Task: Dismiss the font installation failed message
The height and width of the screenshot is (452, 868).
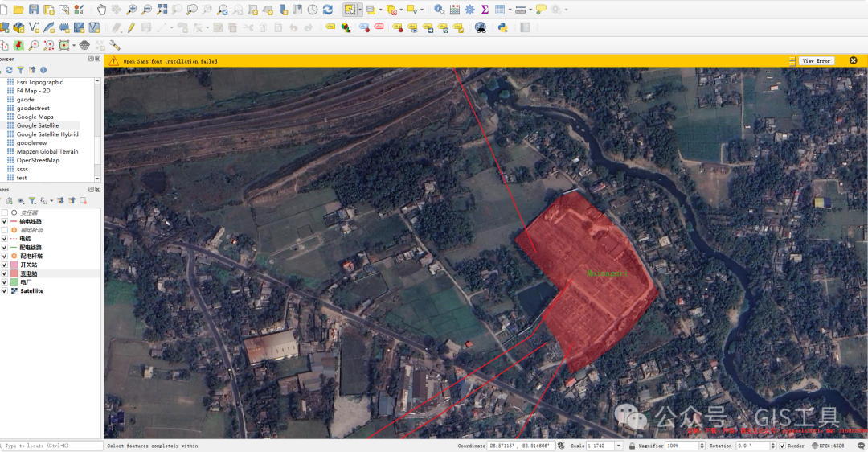Action: pos(853,60)
